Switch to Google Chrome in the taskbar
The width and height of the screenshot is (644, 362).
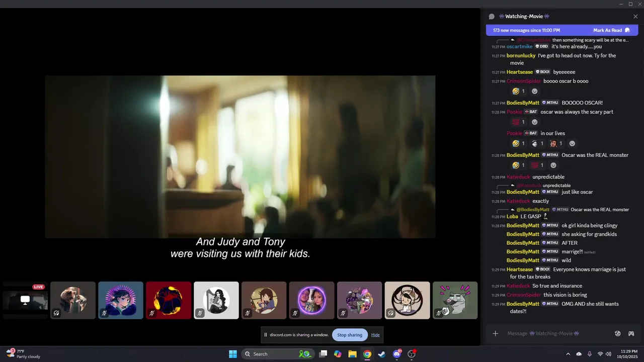tap(367, 354)
